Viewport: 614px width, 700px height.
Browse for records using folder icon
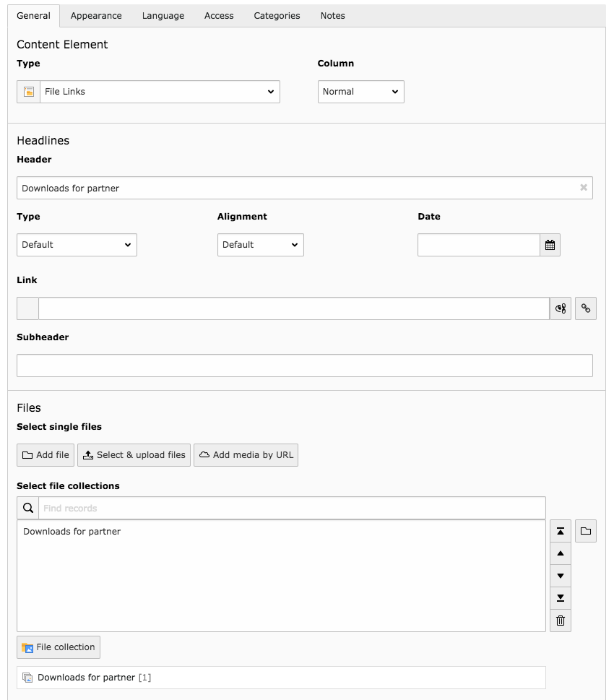point(585,532)
